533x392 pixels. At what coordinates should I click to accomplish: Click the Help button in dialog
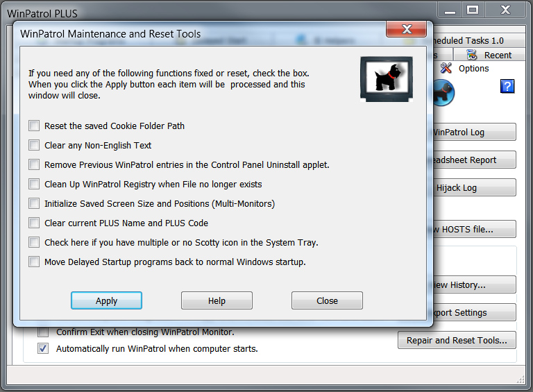(x=217, y=300)
